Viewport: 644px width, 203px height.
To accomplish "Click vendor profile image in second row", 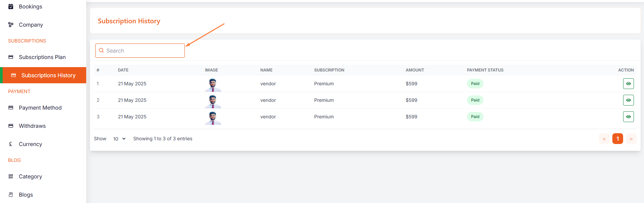I will coord(213,101).
